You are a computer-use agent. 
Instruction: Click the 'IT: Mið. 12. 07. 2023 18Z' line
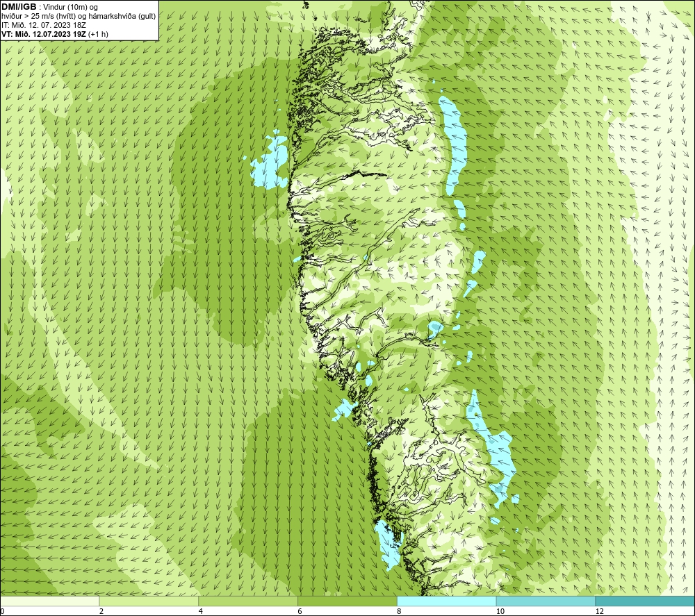pyautogui.click(x=44, y=25)
